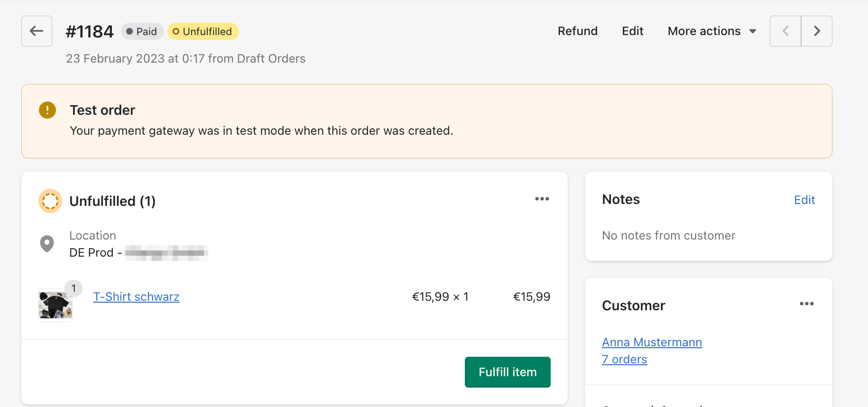The height and width of the screenshot is (407, 868).
Task: Open the Unfulfilled card three-dot menu
Action: [542, 199]
